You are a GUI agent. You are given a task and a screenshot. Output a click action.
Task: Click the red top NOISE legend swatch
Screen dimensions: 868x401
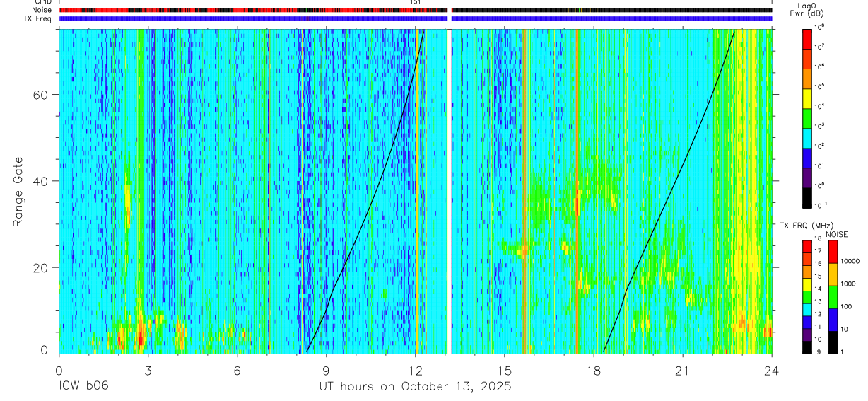(832, 252)
